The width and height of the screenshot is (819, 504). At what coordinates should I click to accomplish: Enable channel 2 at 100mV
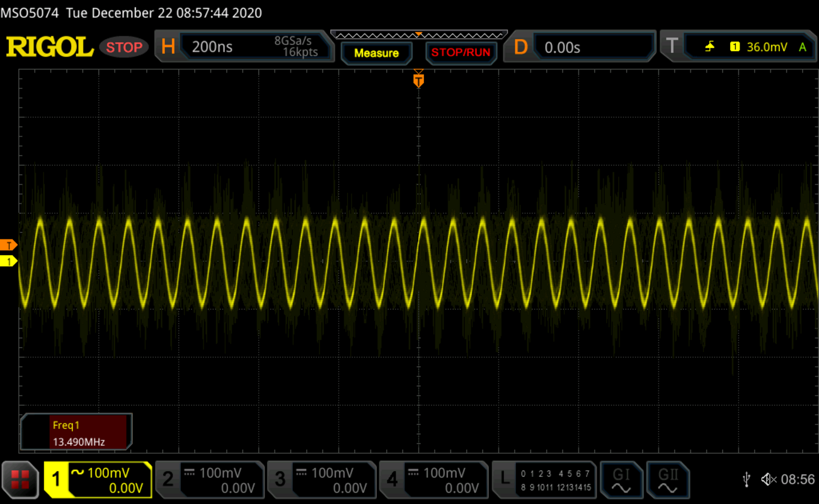click(x=210, y=480)
